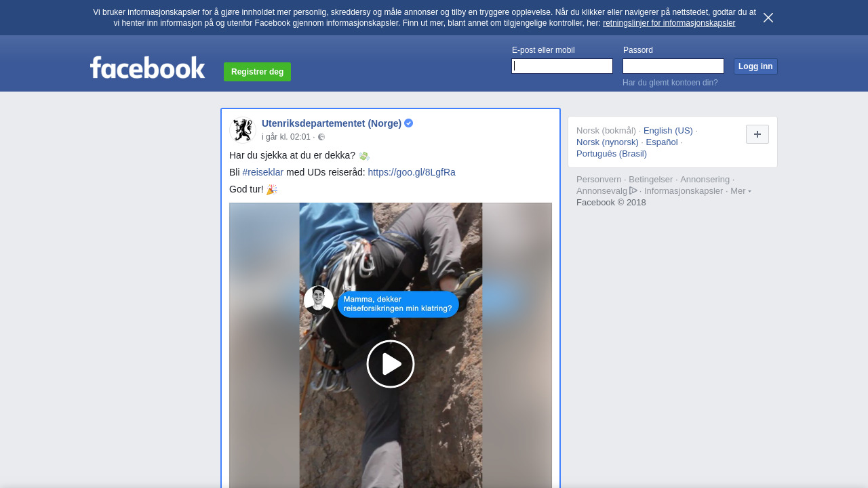Open the post timestamp i går kl. 02:01
This screenshot has height=488, width=868.
pyautogui.click(x=286, y=137)
